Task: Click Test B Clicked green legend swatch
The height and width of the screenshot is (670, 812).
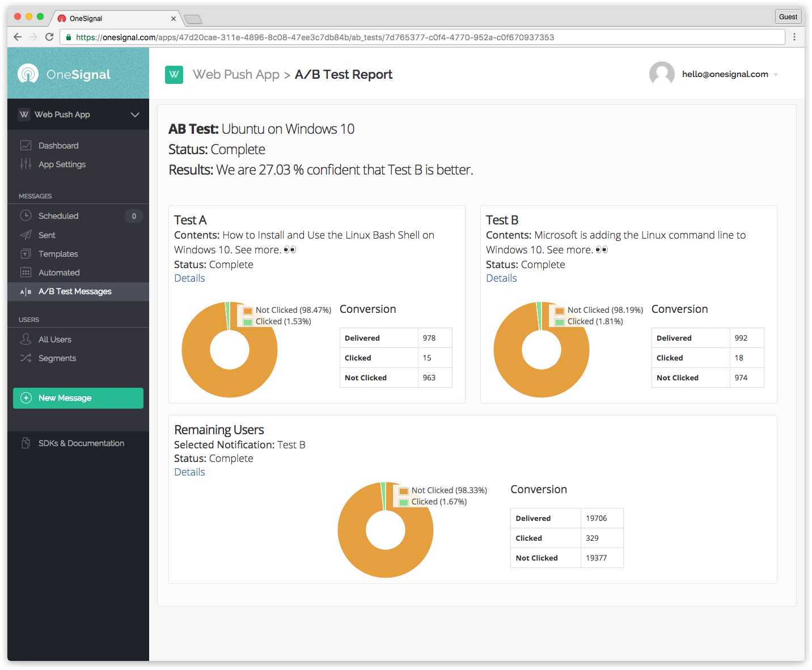Action: (559, 322)
